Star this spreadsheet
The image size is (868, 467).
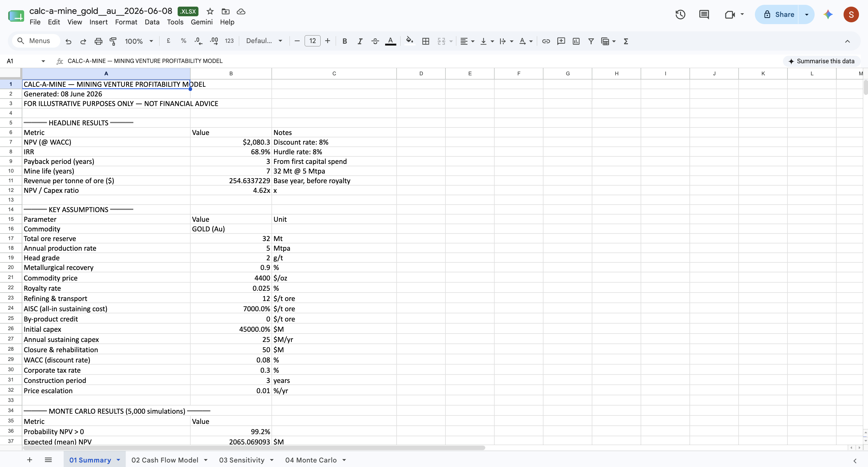click(210, 11)
